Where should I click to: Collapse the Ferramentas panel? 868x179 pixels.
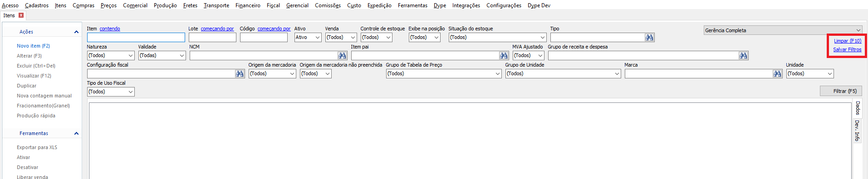coord(76,133)
